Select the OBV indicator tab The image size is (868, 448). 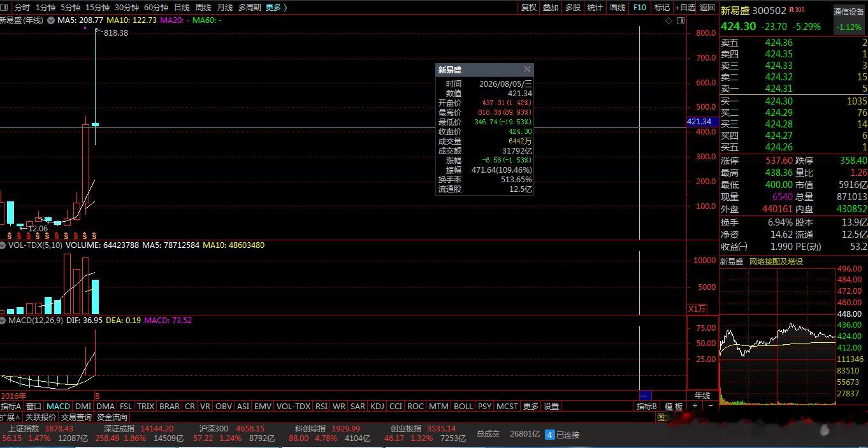coord(224,406)
